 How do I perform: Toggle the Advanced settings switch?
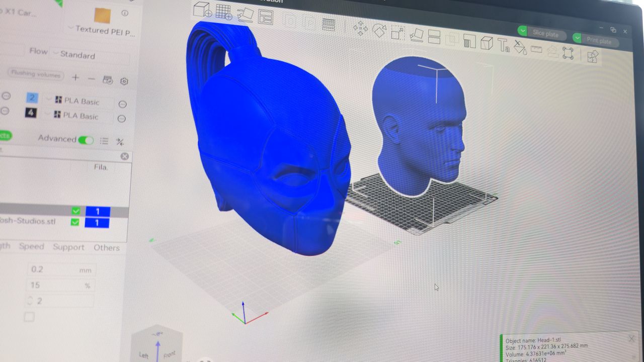coord(86,140)
